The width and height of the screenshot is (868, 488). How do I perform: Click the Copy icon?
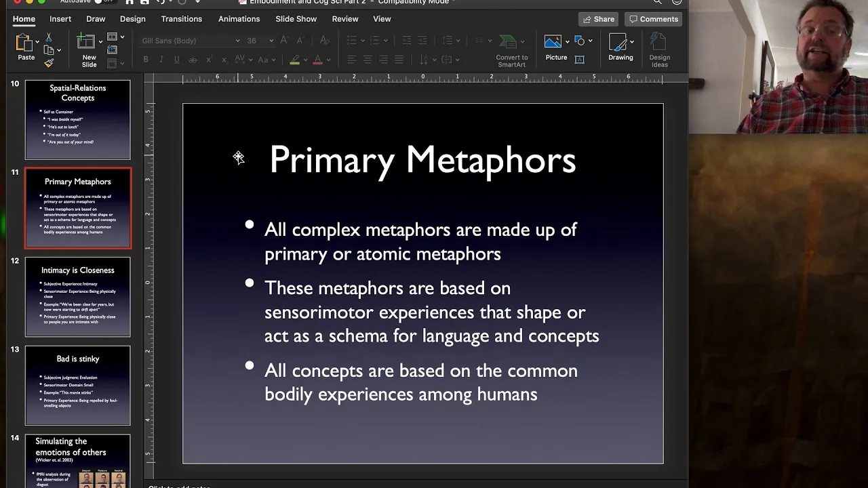(x=48, y=50)
